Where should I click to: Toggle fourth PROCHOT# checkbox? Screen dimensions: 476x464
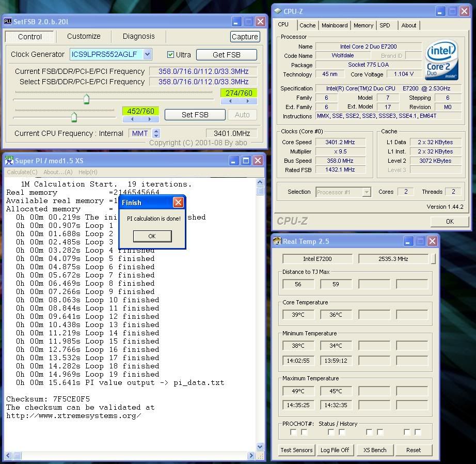[x=342, y=432]
